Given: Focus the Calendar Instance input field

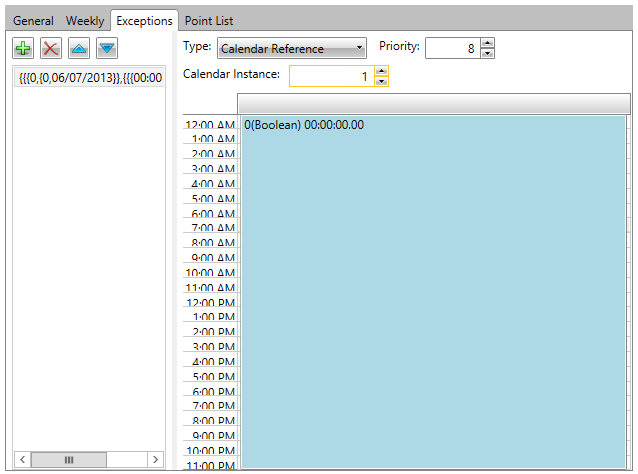Looking at the screenshot, I should (330, 76).
